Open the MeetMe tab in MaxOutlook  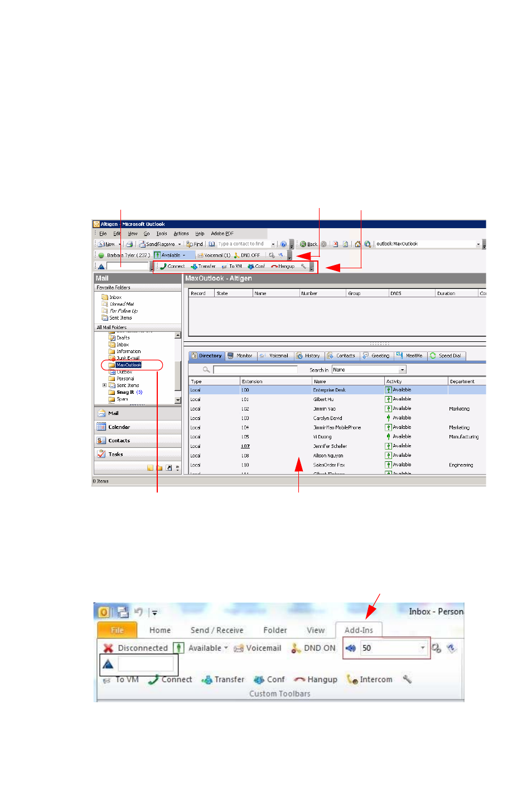[x=410, y=356]
